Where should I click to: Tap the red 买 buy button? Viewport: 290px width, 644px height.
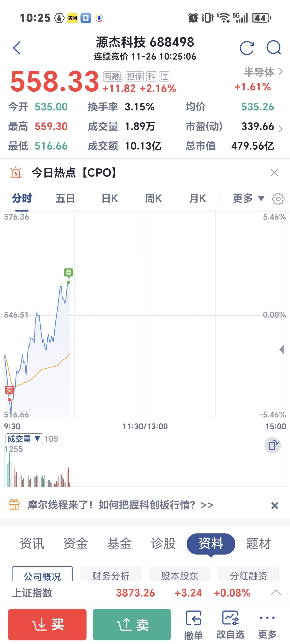click(x=47, y=624)
